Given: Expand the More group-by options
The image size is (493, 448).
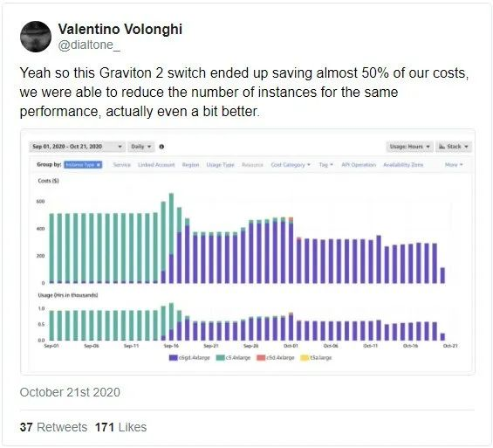Looking at the screenshot, I should (x=454, y=164).
